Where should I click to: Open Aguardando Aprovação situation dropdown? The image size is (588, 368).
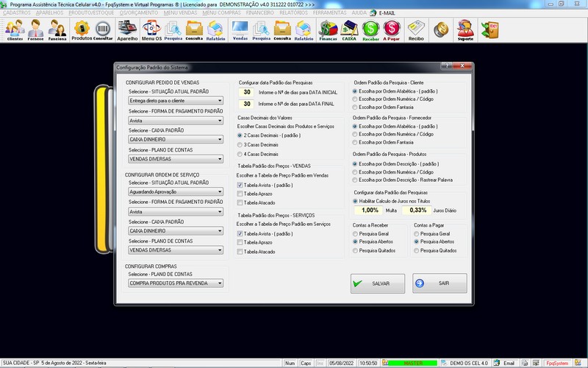tap(176, 191)
